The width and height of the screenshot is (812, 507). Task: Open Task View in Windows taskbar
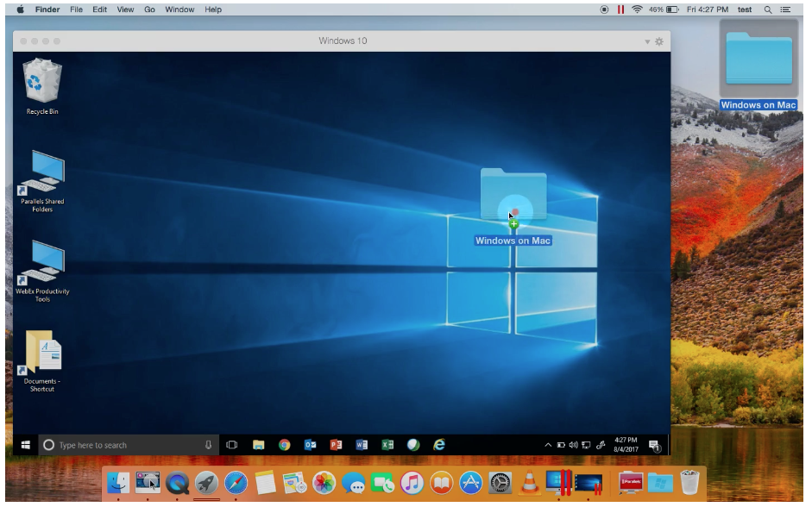coord(231,445)
